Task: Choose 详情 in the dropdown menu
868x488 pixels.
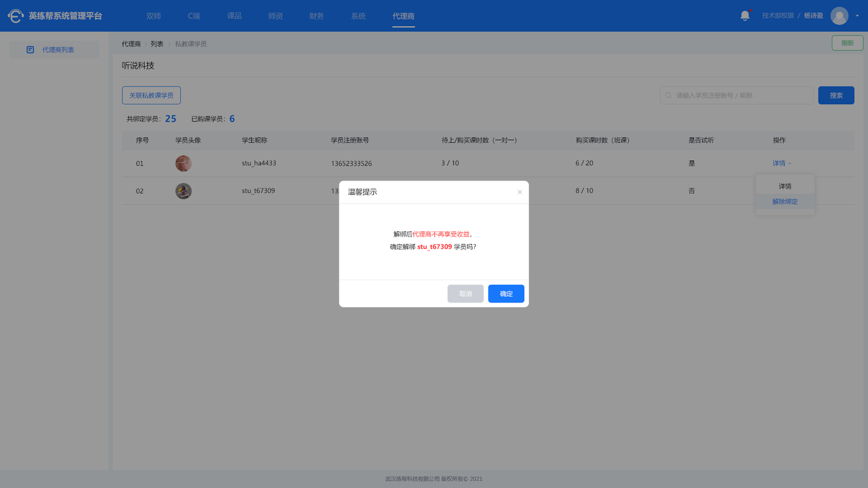Action: tap(785, 186)
